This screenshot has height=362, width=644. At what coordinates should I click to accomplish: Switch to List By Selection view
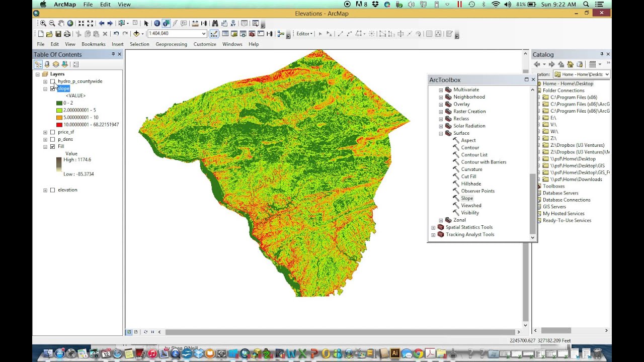coord(65,64)
